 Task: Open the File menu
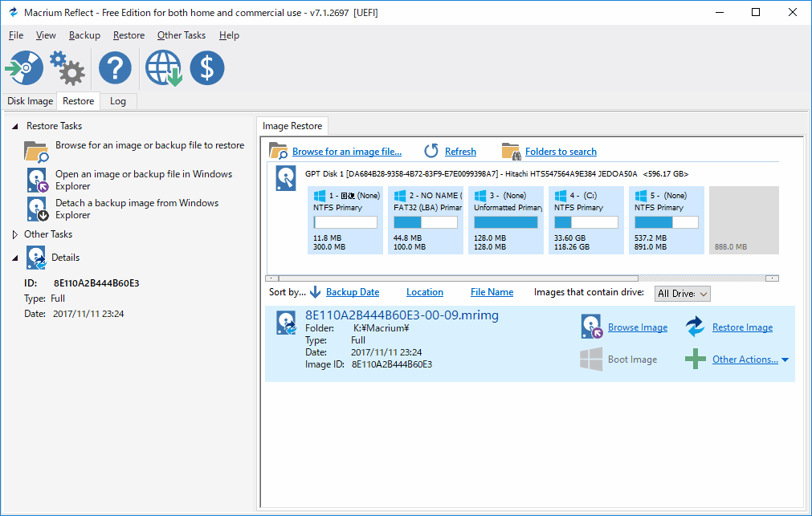(16, 35)
